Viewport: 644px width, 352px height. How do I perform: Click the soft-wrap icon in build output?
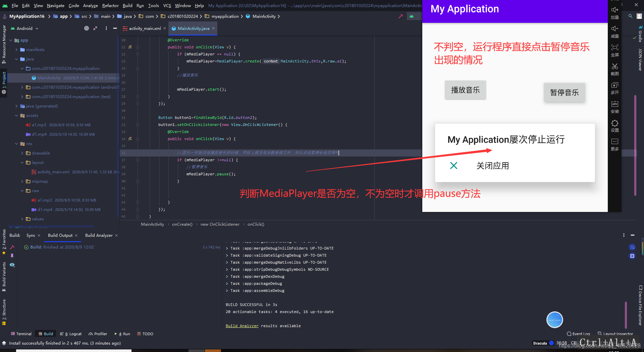coord(632,247)
